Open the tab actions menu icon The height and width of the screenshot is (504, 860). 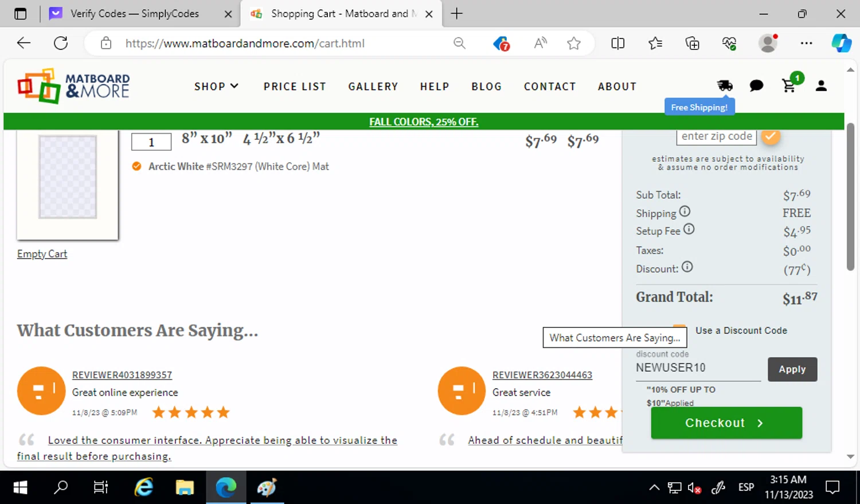click(20, 14)
